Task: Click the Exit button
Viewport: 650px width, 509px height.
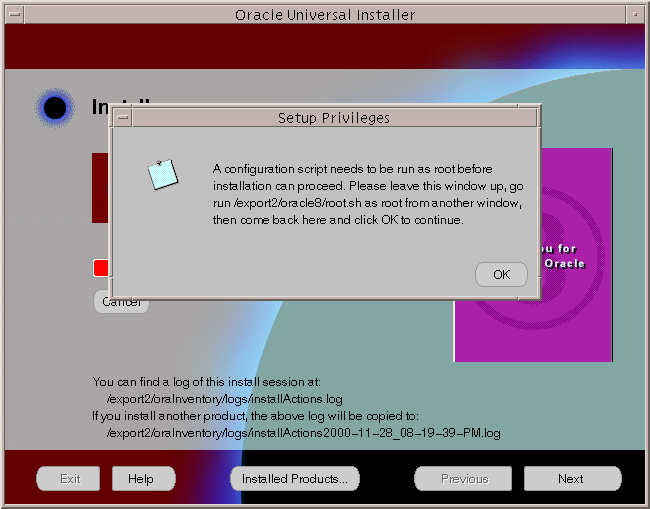Action: (68, 479)
